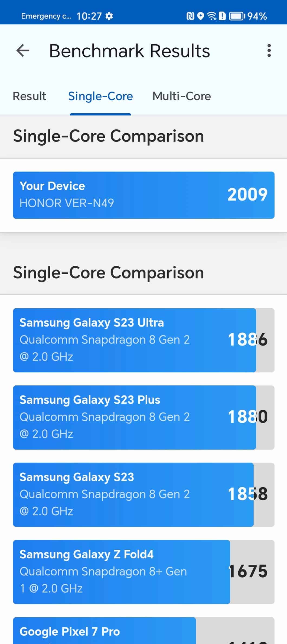The height and width of the screenshot is (644, 287).
Task: Tap the 2009 single-core score
Action: point(247,195)
